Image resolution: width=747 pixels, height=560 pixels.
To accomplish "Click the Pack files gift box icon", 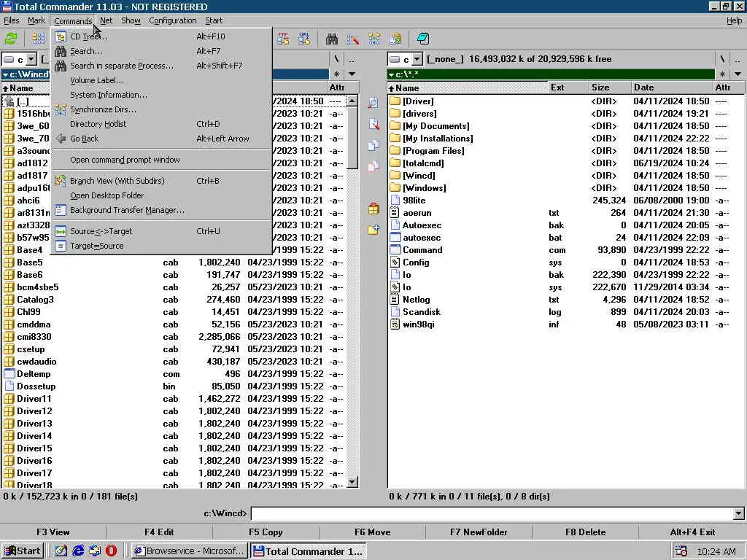I will (373, 209).
